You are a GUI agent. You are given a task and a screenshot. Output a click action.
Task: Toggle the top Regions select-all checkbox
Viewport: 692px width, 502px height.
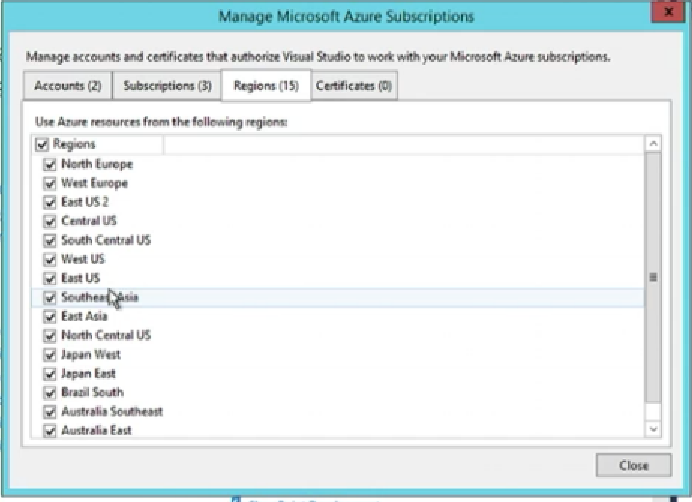tap(42, 144)
